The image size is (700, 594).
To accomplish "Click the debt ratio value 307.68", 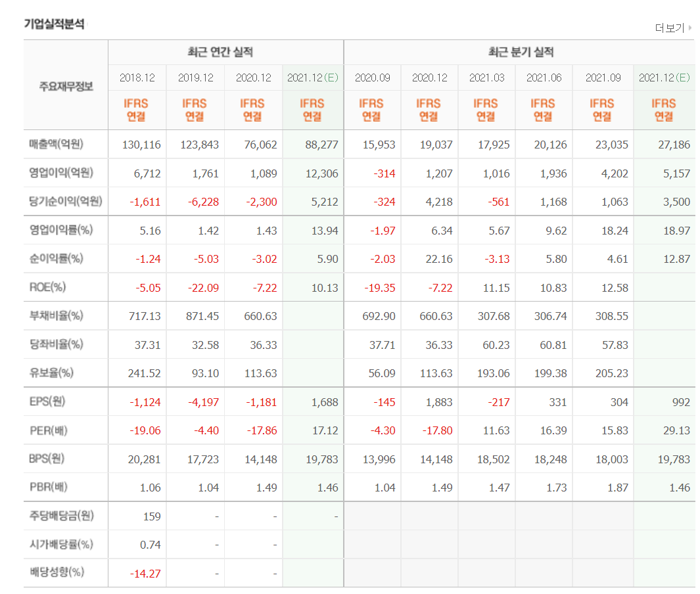I will [494, 317].
